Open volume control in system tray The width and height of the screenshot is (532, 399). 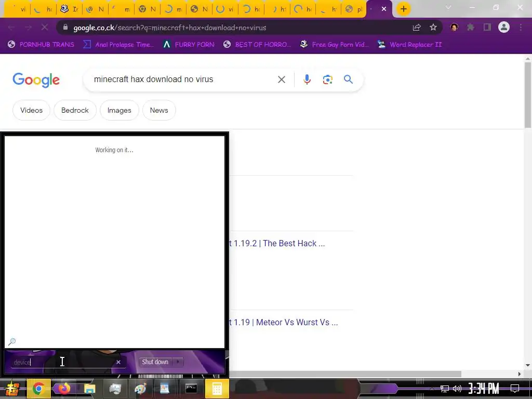(x=457, y=389)
